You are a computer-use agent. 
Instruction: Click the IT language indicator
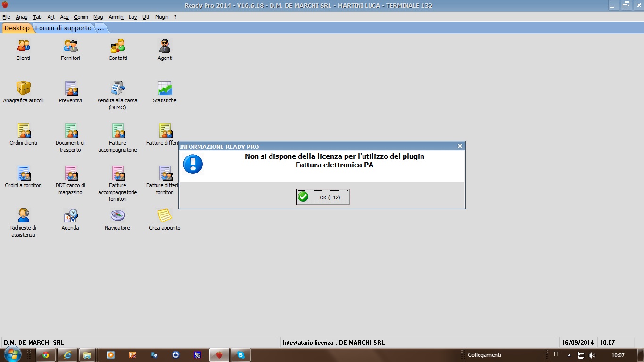(x=556, y=354)
